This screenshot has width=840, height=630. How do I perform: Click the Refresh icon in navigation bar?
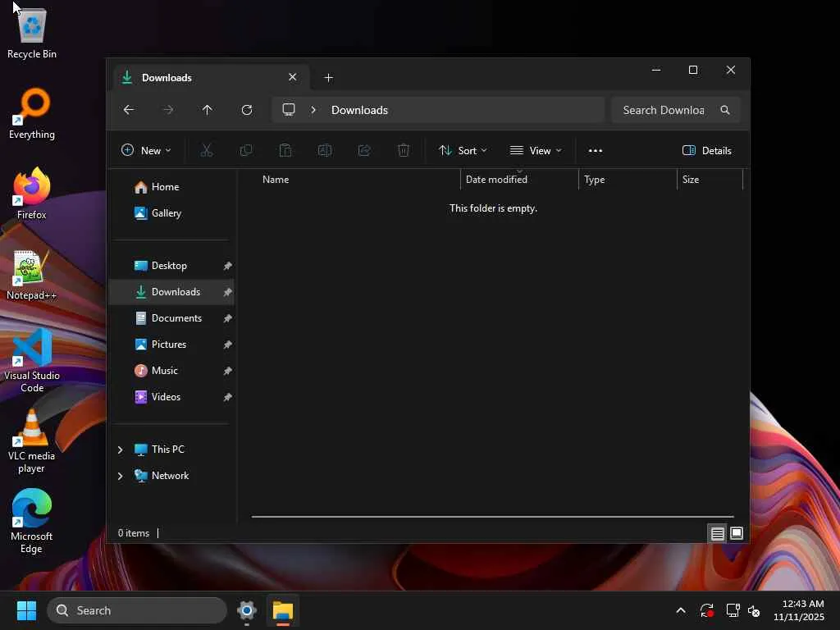246,110
